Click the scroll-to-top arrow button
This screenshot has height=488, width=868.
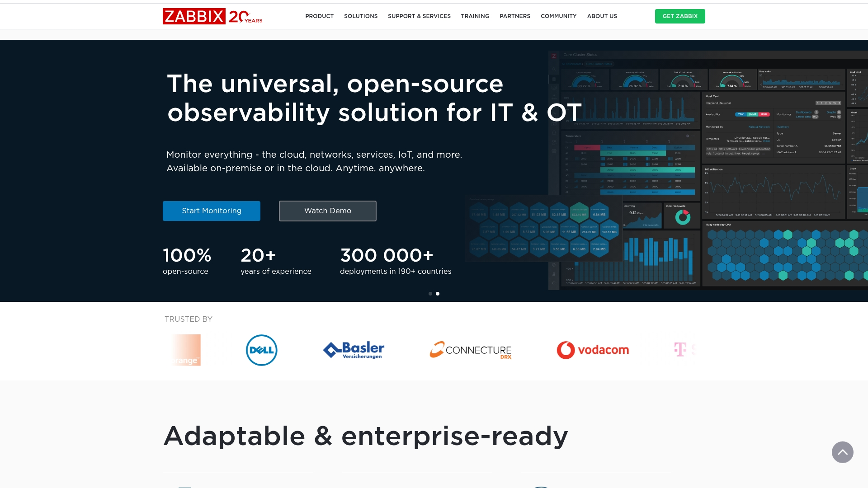click(842, 452)
